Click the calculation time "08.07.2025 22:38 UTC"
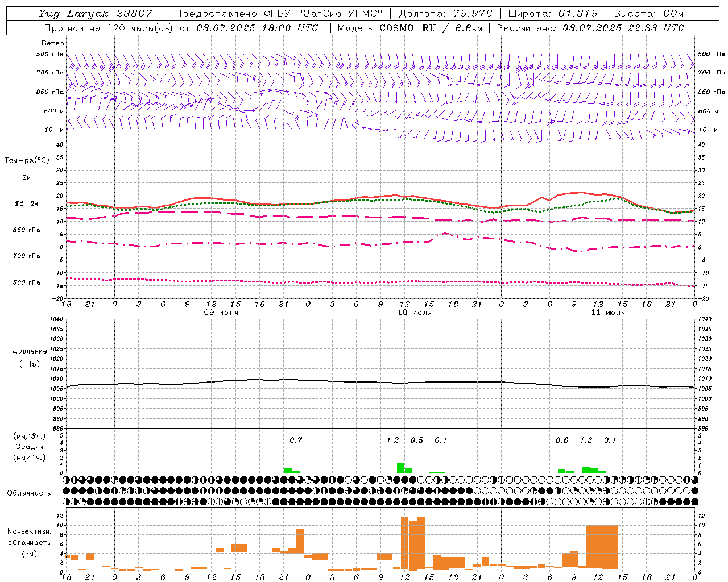This screenshot has height=582, width=728. click(x=623, y=28)
